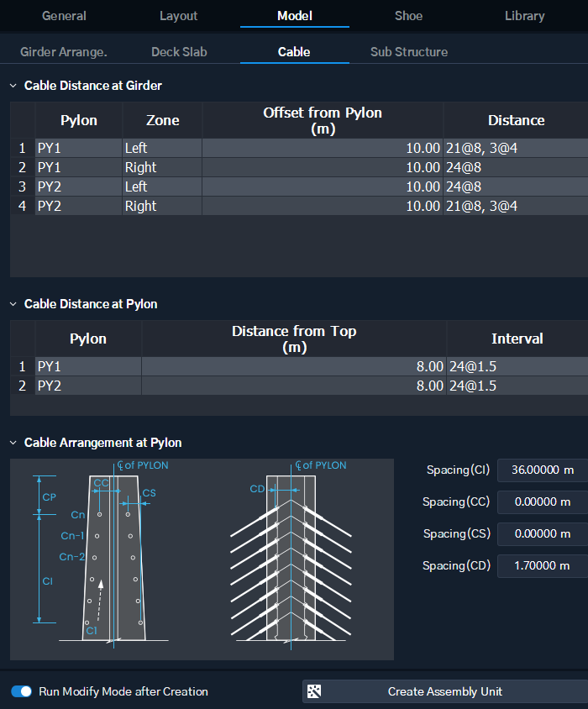The image size is (588, 709).
Task: Click the Zone column header
Action: [162, 120]
